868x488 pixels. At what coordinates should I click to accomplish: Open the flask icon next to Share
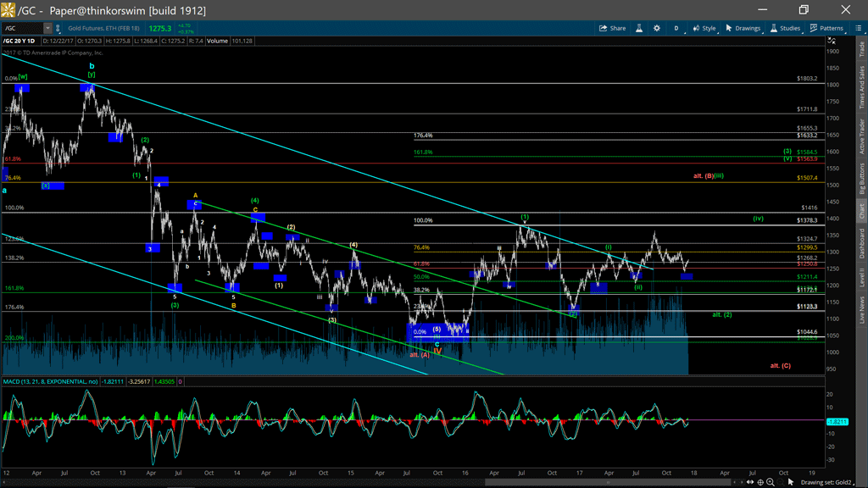click(640, 28)
